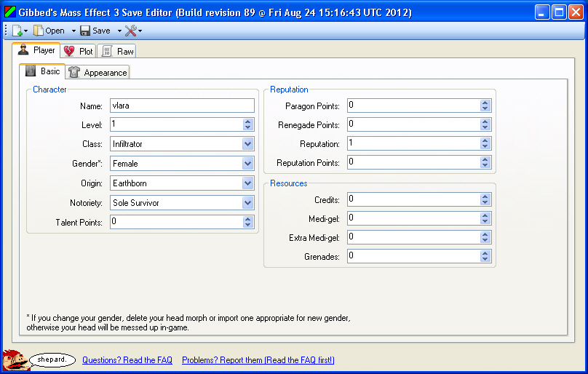Increase Grenades with up arrow
This screenshot has height=374, width=588.
[485, 252]
